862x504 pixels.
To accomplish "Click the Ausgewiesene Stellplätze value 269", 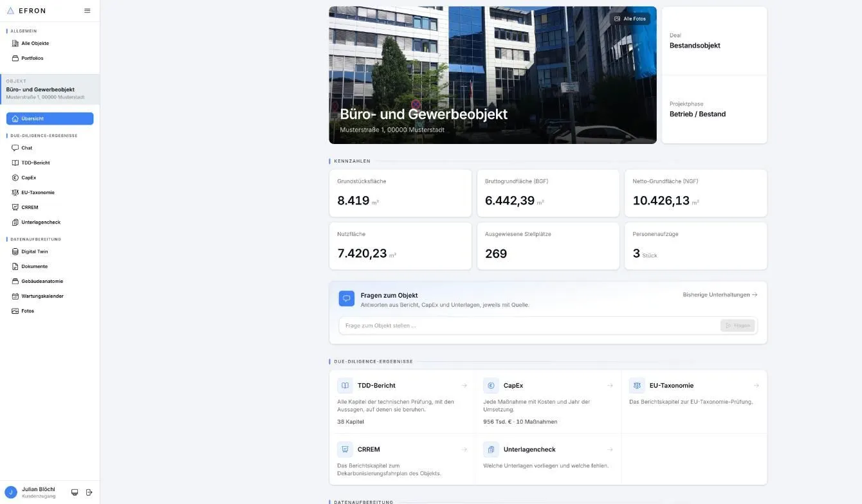I will point(496,253).
